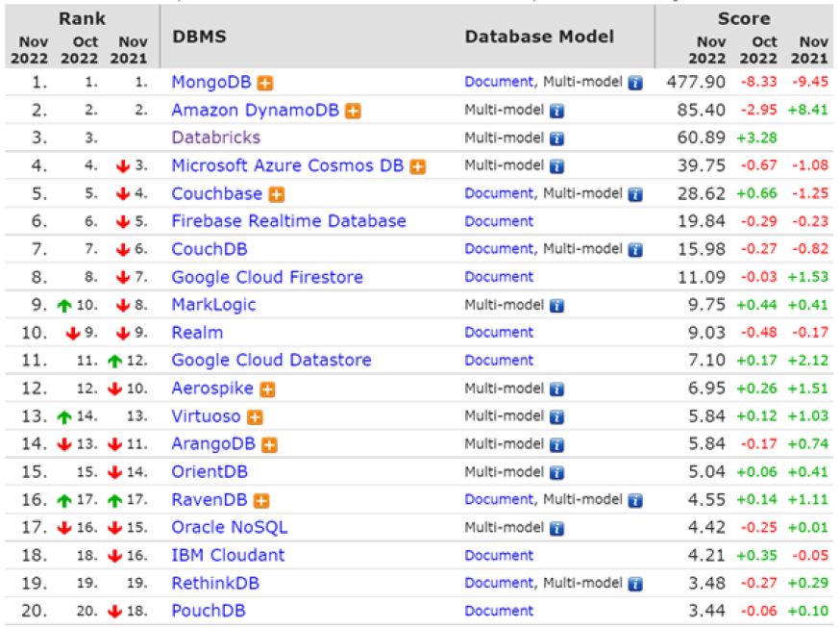Click the Document link in the Couchbase row
This screenshot has height=628, width=840.
click(x=499, y=193)
